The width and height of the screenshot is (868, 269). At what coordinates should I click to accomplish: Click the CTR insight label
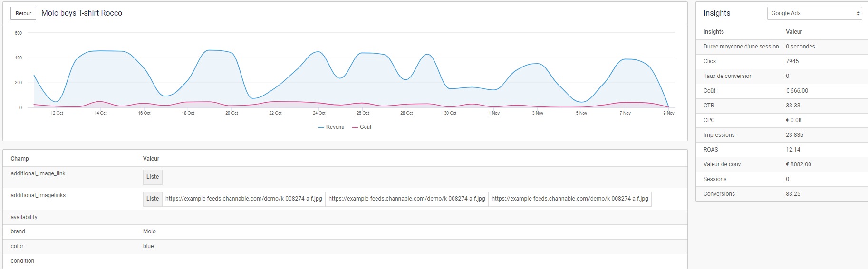[x=709, y=106]
